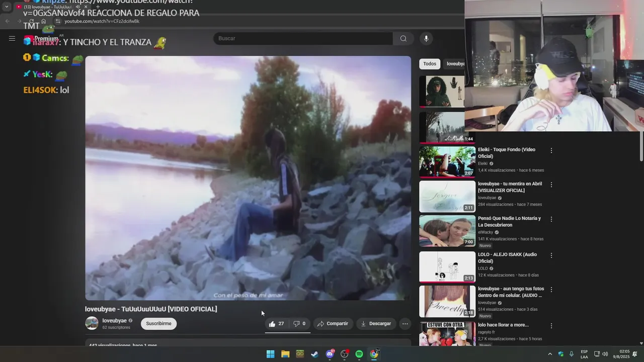This screenshot has height=362, width=644.
Task: Reload the page with refresh icon
Action: click(x=31, y=21)
